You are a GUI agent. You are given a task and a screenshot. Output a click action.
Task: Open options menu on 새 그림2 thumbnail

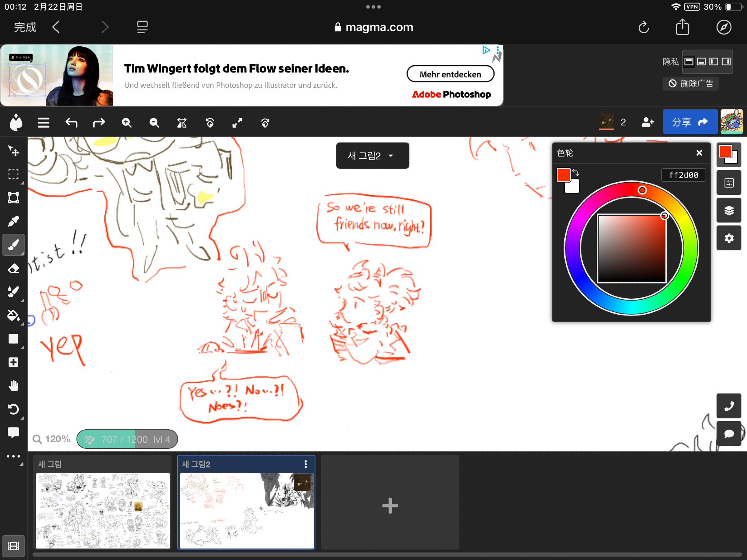(x=306, y=464)
